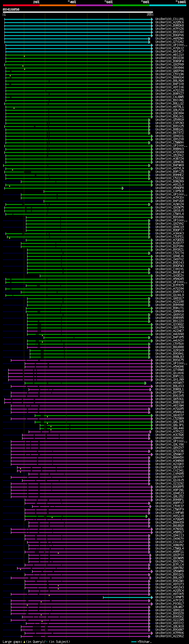Image resolution: width=189 pixels, height=644 pixels.
Task: Select label UniRef100_Q10KL9
Action: coord(170,295)
